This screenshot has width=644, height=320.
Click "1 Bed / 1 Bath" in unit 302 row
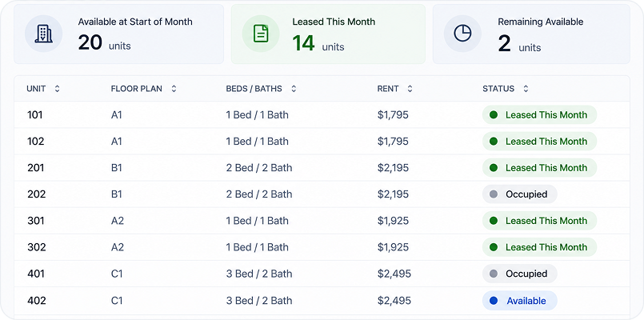(x=257, y=247)
